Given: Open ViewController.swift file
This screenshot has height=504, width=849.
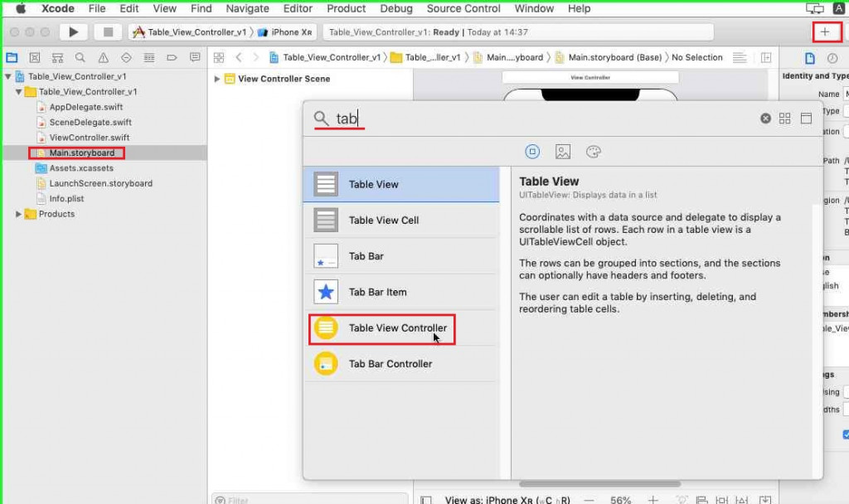Looking at the screenshot, I should [90, 138].
